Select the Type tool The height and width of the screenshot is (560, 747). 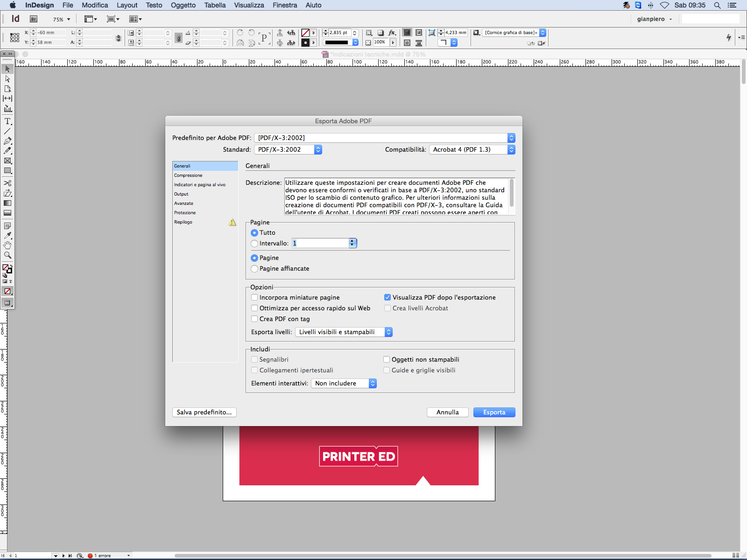[7, 121]
